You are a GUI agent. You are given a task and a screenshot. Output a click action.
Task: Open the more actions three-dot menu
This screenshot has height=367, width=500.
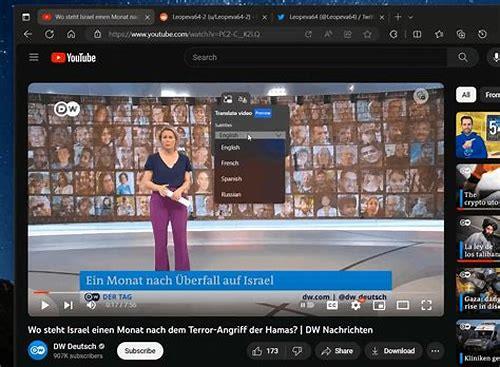(435, 351)
